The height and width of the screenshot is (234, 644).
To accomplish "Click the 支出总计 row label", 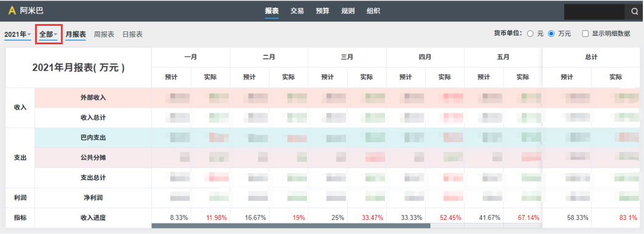I will (x=93, y=178).
